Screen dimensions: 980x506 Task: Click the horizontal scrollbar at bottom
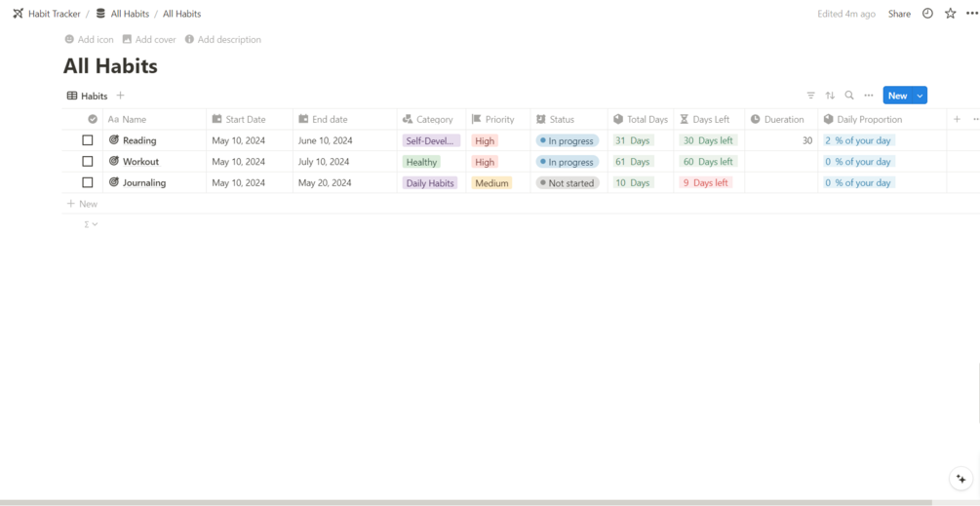[466, 502]
